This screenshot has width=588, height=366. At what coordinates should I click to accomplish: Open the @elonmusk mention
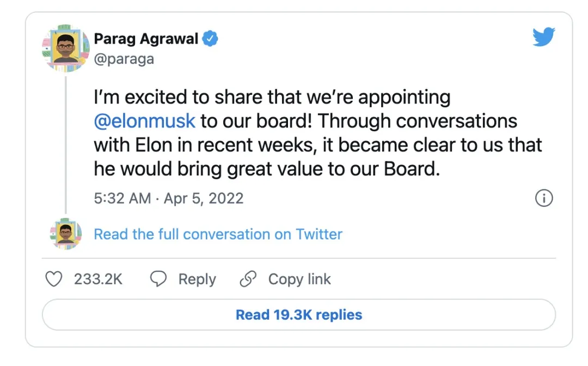click(x=144, y=121)
